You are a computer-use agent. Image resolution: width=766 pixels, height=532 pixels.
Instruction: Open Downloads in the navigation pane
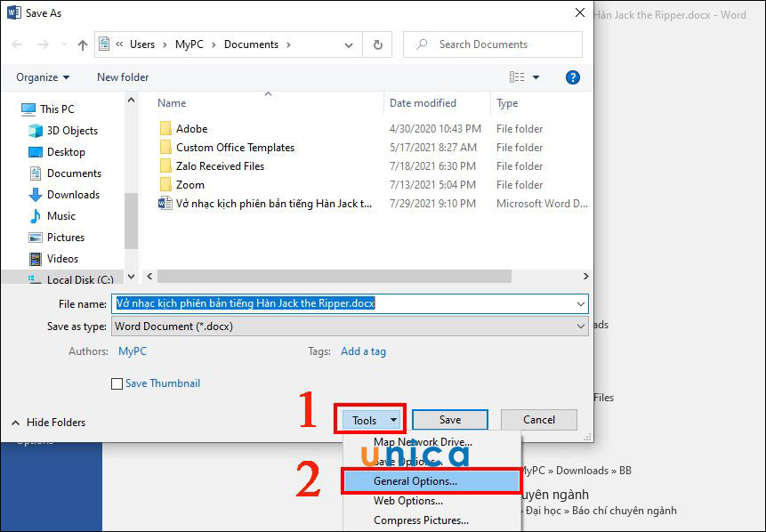[x=73, y=195]
